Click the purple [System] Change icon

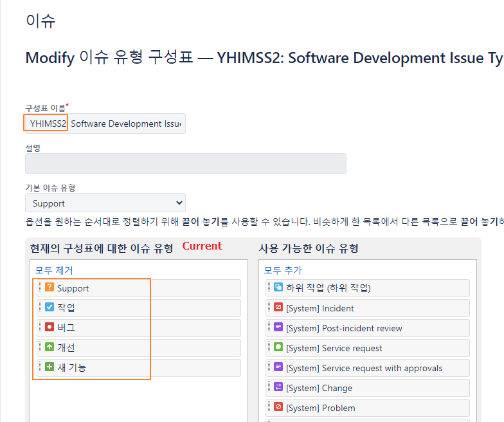point(278,387)
